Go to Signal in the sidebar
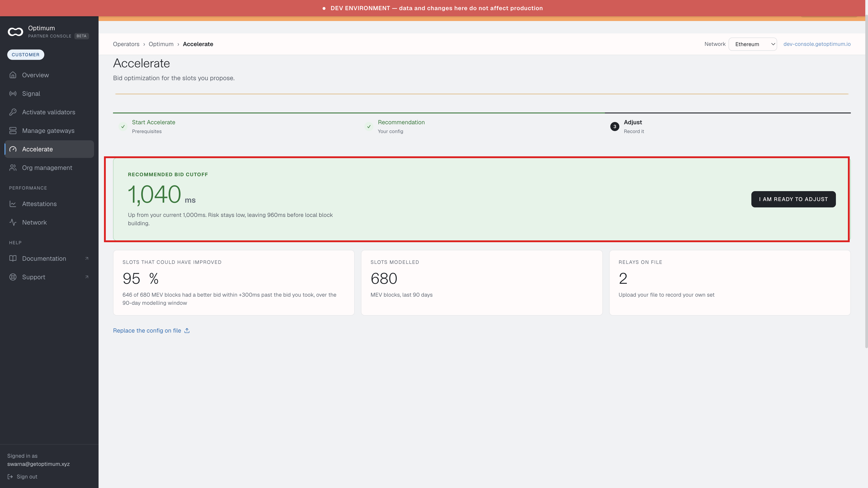Viewport: 868px width, 488px height. tap(49, 93)
